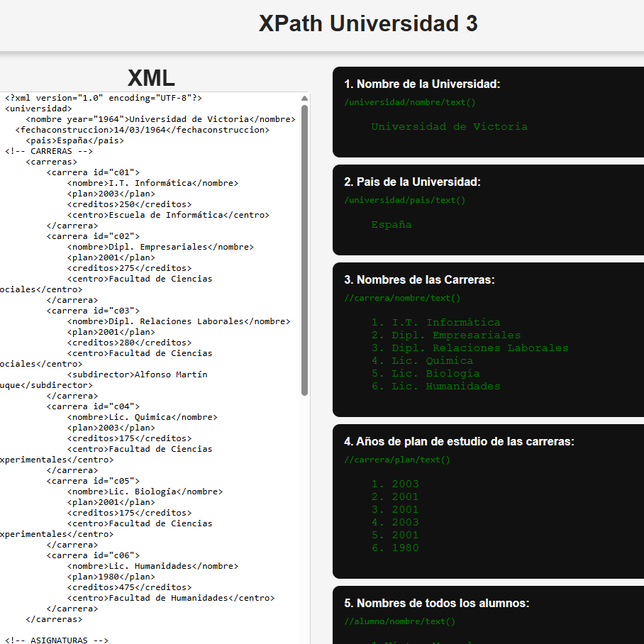Click the XML panel scrollbar thumb
Image resolution: width=644 pixels, height=644 pixels.
304,250
